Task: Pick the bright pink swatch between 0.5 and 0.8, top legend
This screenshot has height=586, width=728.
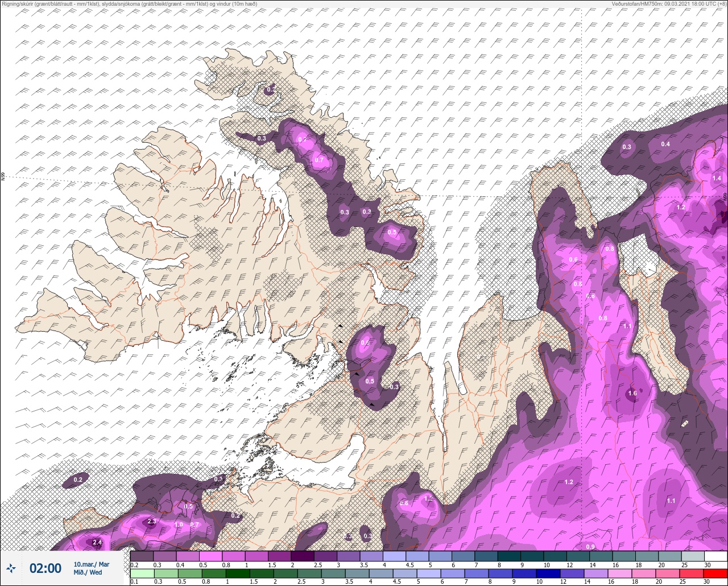Action: (211, 556)
